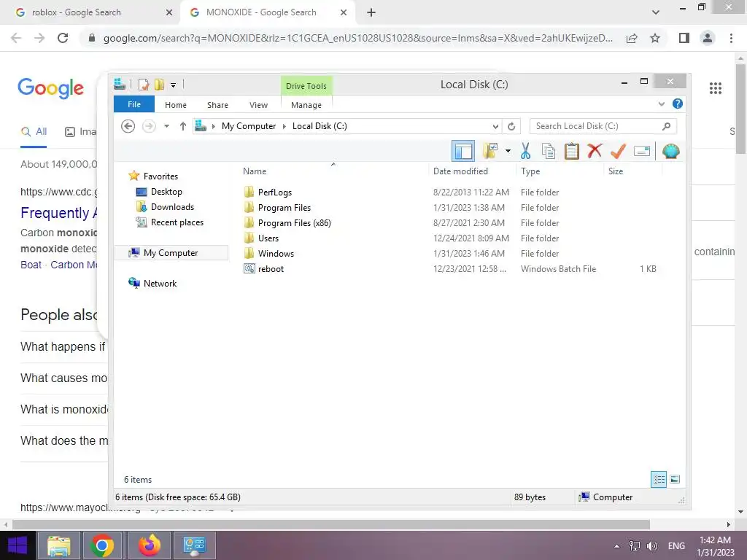Open a new Chrome tab
The image size is (747, 560).
pos(371,12)
